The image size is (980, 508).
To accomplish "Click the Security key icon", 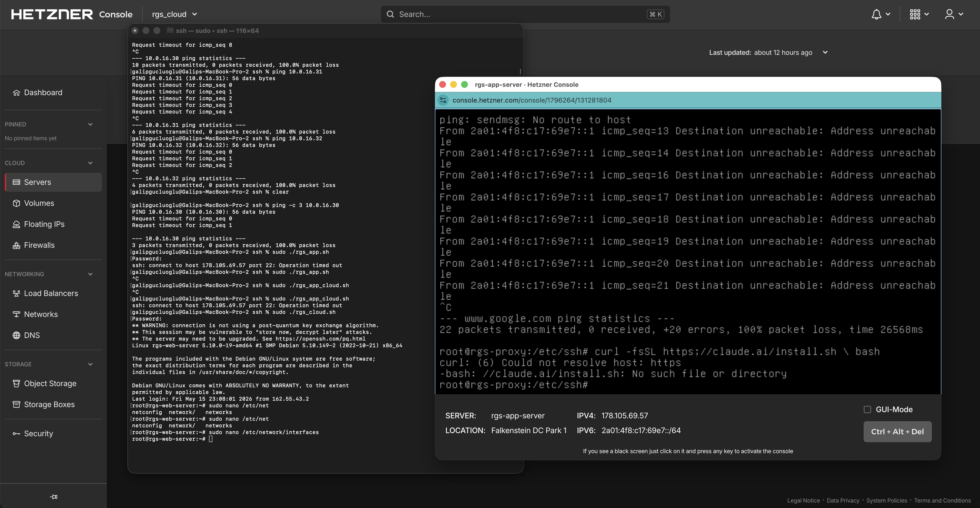I will click(x=16, y=433).
